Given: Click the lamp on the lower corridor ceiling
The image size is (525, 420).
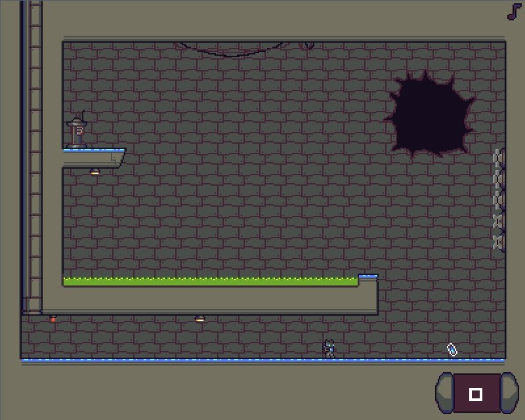Looking at the screenshot, I should (x=200, y=318).
